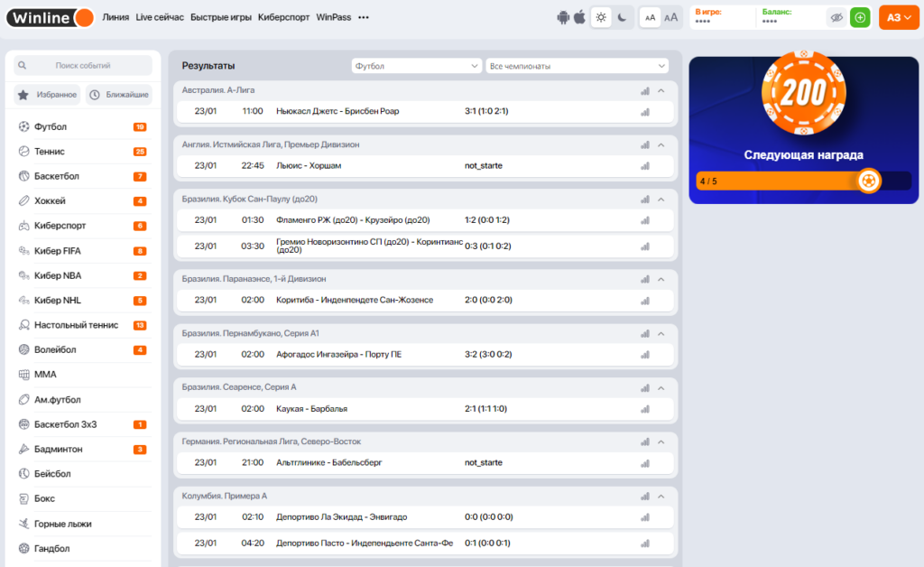Open the WinPass menu item
Screen dimensions: 924x567
point(334,17)
